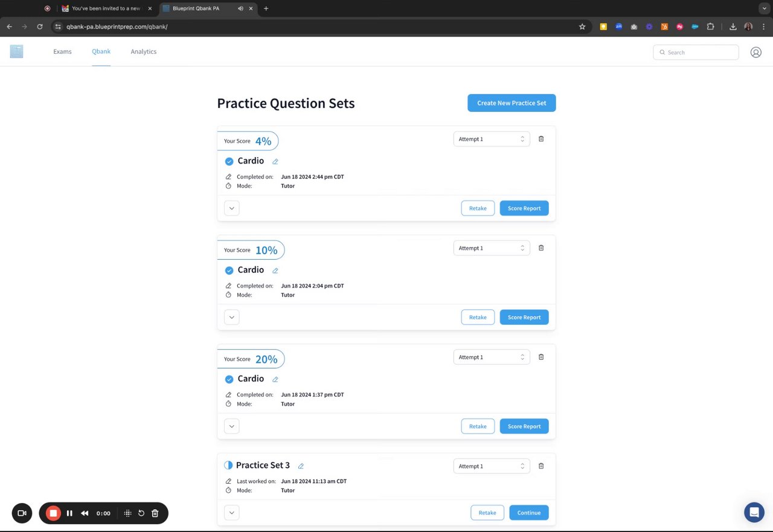773x532 pixels.
Task: Bookmark page with the star icon
Action: (582, 27)
